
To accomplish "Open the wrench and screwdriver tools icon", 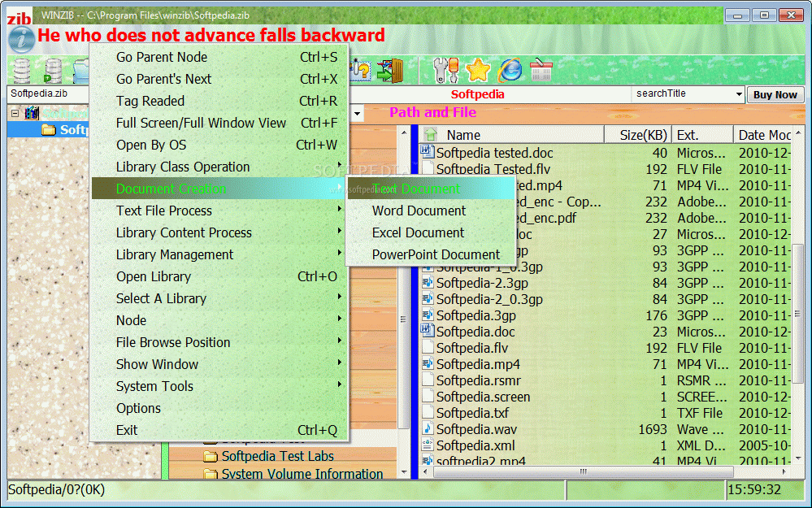I will [446, 71].
